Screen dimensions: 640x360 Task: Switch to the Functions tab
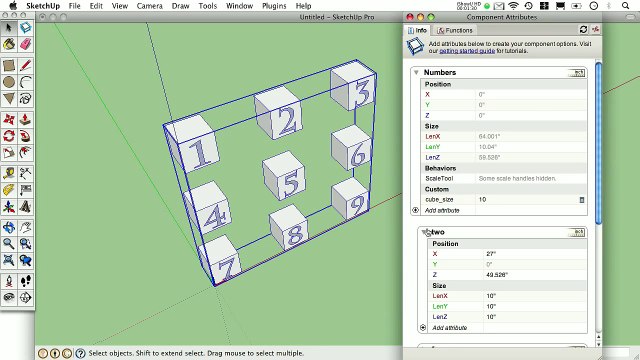point(454,30)
